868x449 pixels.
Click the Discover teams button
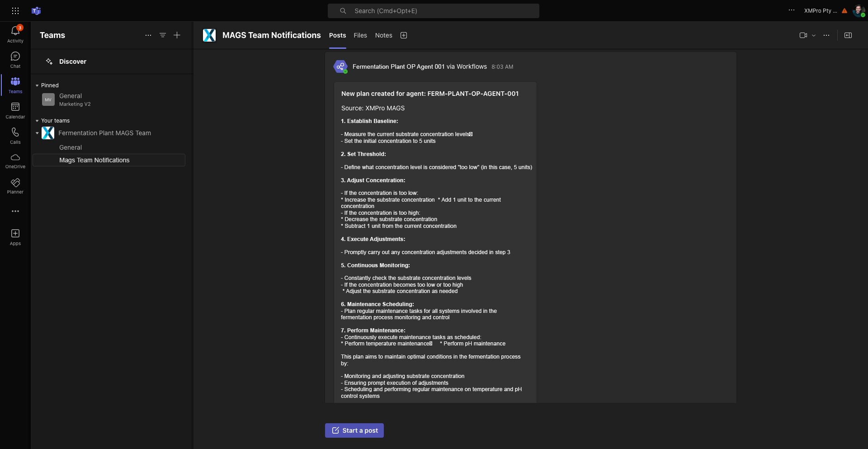tap(72, 61)
